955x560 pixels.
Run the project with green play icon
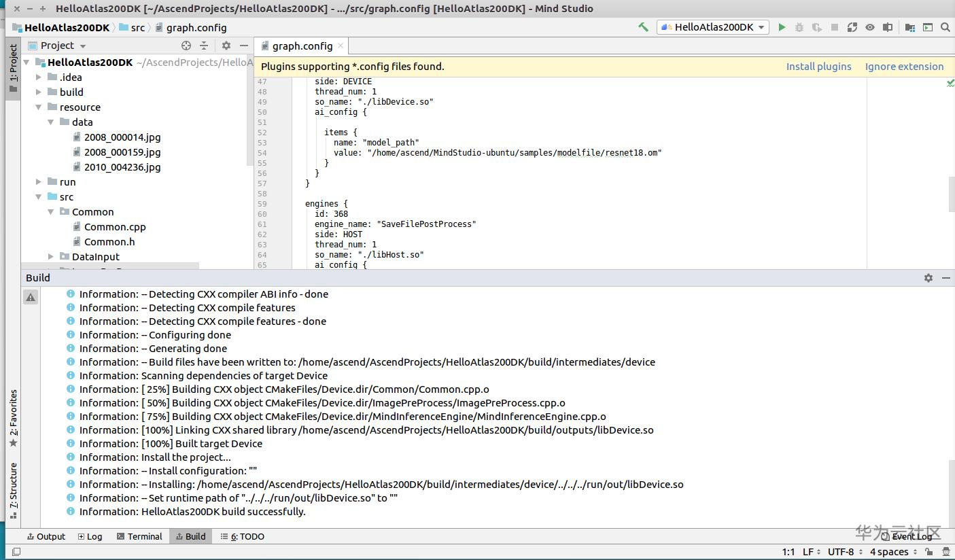point(782,27)
